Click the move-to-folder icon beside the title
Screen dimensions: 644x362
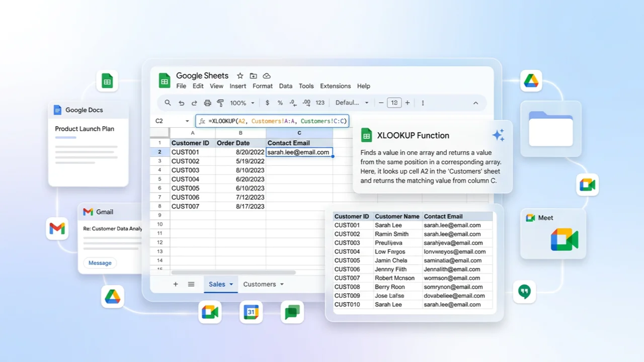[253, 76]
